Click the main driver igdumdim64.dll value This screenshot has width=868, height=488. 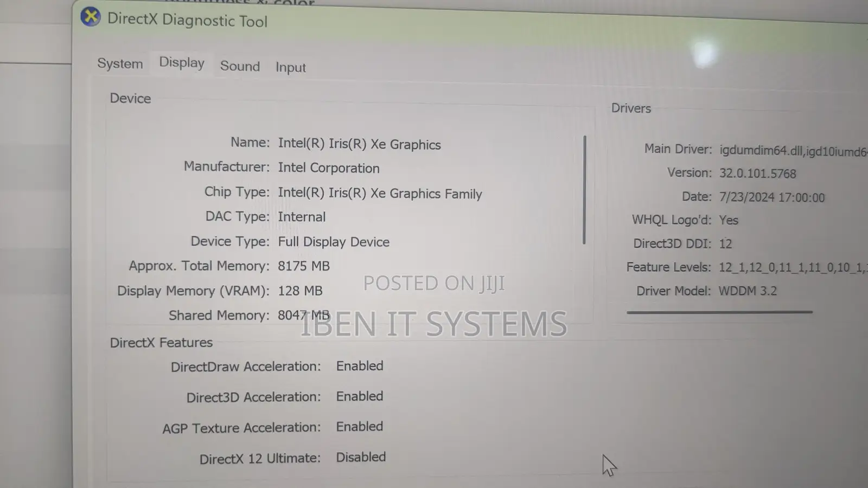(793, 151)
